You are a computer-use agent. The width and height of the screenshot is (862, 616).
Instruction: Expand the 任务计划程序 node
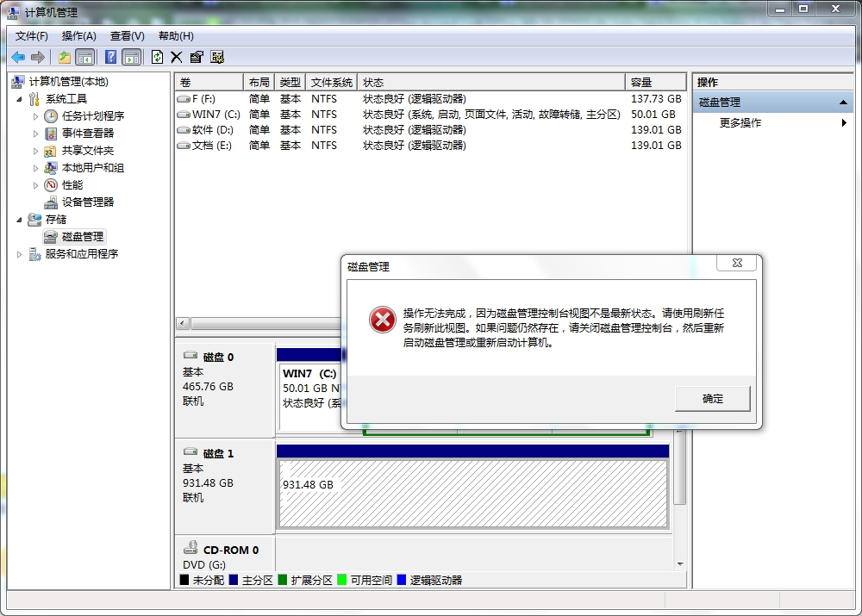(35, 116)
